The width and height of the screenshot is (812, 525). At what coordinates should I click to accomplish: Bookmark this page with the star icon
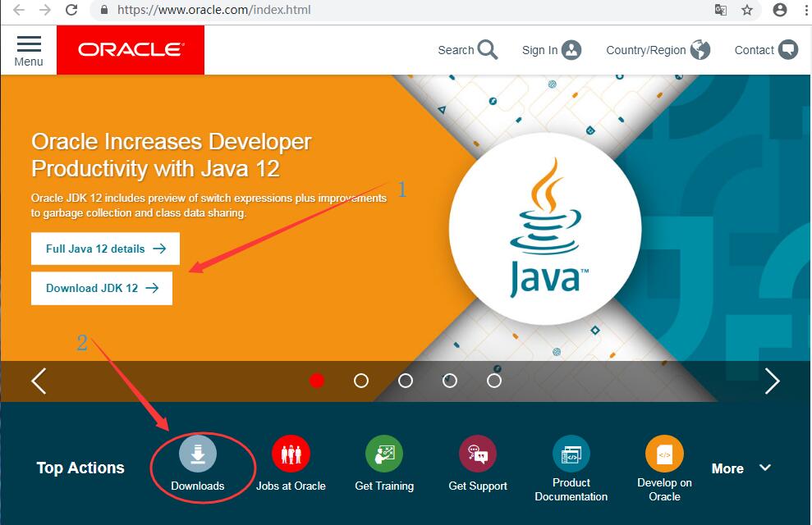[747, 10]
